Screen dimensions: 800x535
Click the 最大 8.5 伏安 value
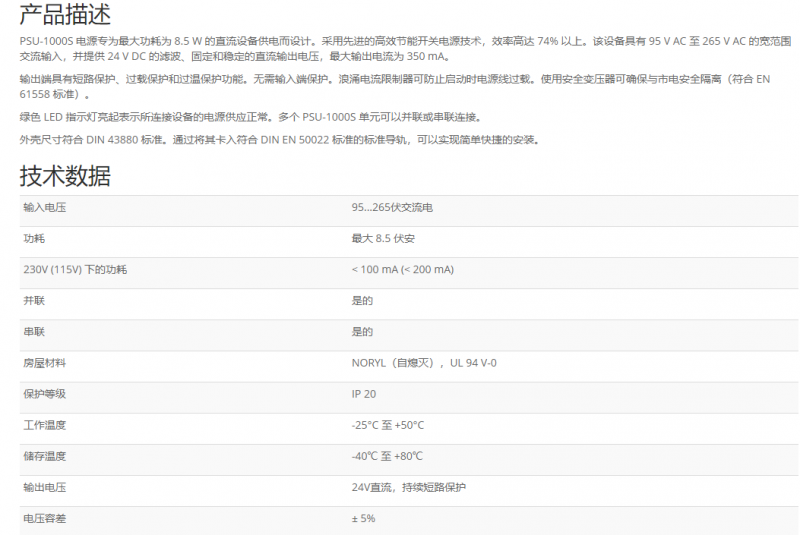click(x=383, y=240)
